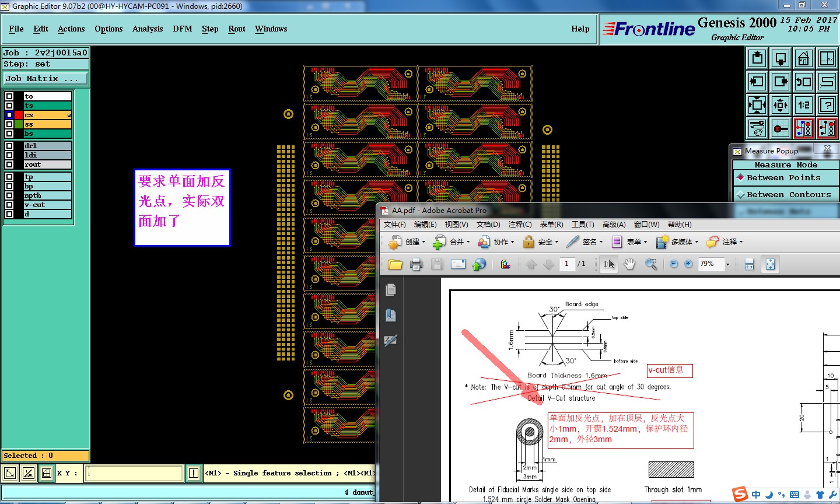Viewport: 840px width, 504px height.
Task: Click the marquee zoom magnifier in Acrobat
Action: point(651,264)
